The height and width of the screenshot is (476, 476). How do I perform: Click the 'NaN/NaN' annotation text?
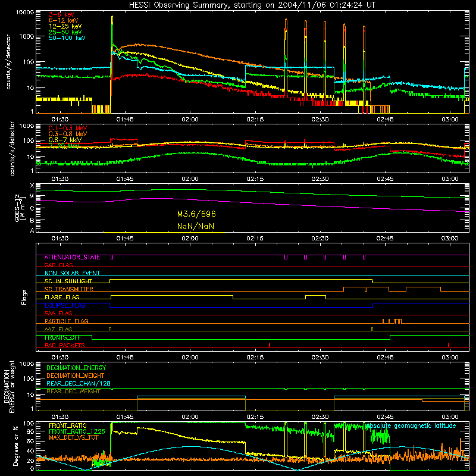[x=196, y=226]
